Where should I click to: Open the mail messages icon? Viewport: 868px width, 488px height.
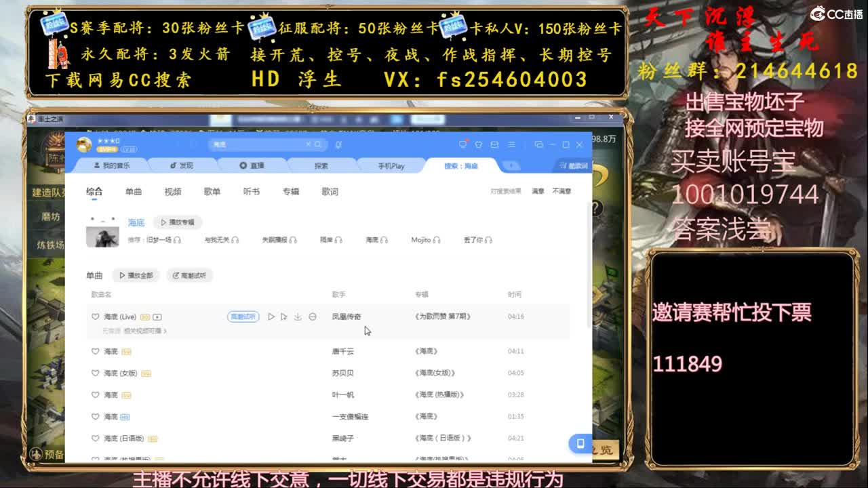494,144
